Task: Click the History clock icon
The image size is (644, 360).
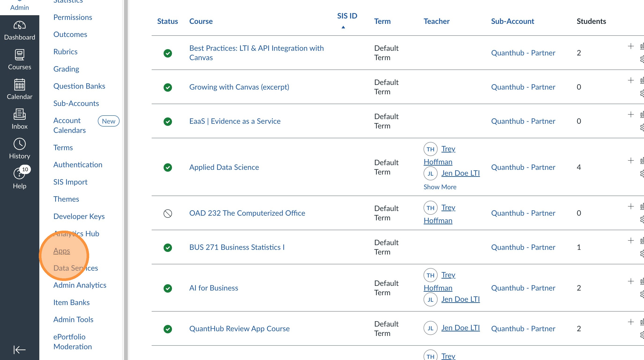Action: pyautogui.click(x=19, y=144)
